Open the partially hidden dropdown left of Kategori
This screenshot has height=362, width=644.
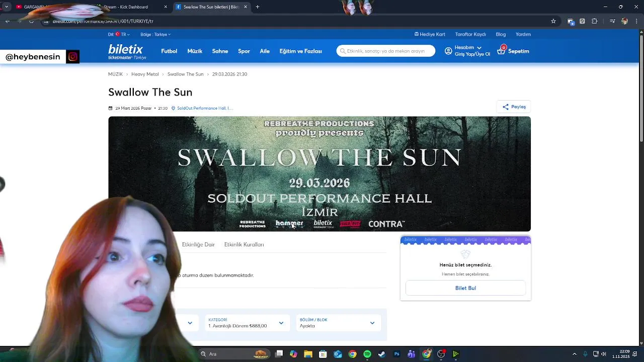(190, 323)
